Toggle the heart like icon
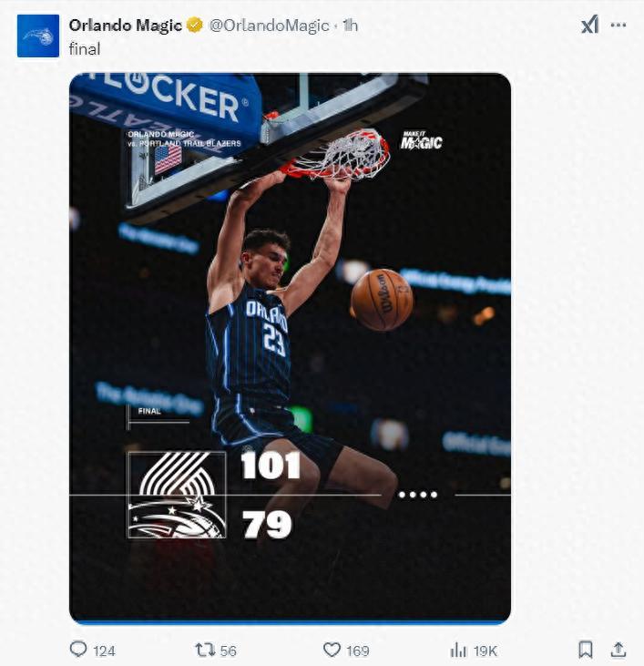This screenshot has height=666, width=644. pyautogui.click(x=332, y=650)
